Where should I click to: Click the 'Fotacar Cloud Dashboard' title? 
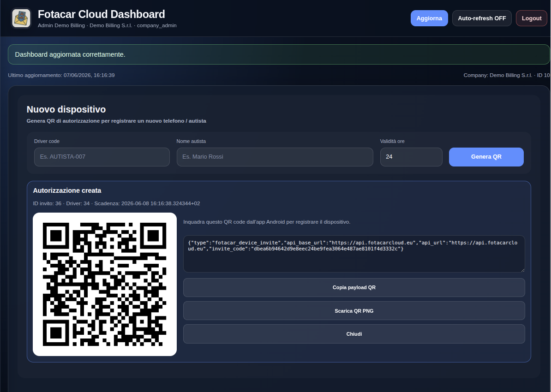click(x=101, y=14)
